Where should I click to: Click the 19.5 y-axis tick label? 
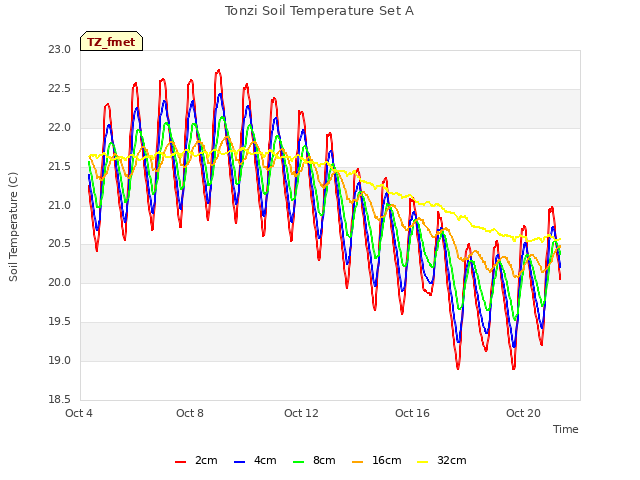point(59,321)
